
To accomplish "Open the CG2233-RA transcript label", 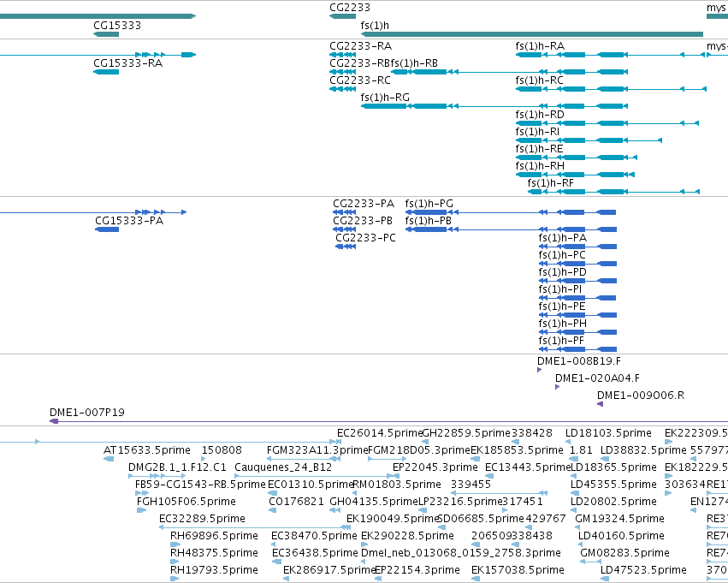I will pyautogui.click(x=360, y=46).
